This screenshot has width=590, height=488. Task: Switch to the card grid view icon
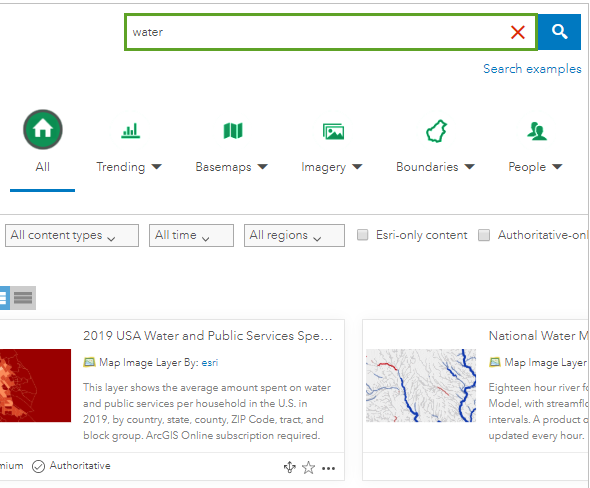click(5, 298)
